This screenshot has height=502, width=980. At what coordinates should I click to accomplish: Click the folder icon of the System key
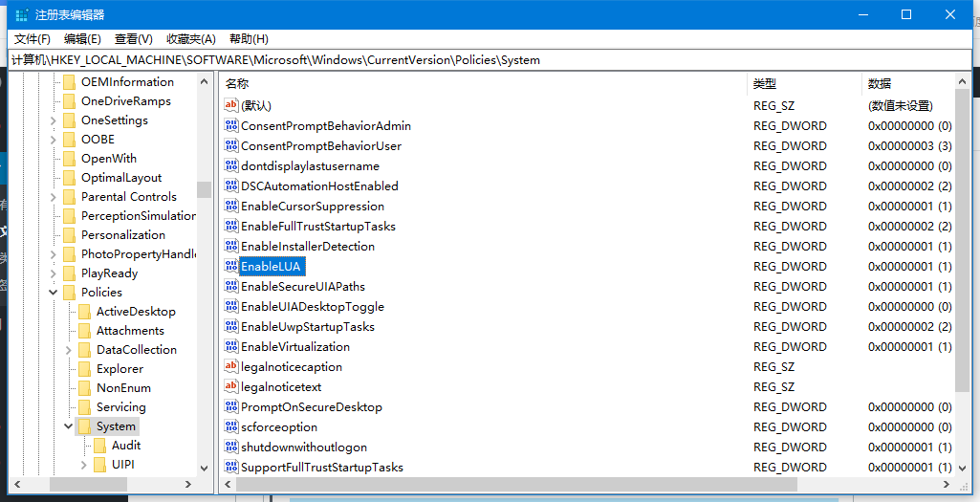tap(84, 426)
